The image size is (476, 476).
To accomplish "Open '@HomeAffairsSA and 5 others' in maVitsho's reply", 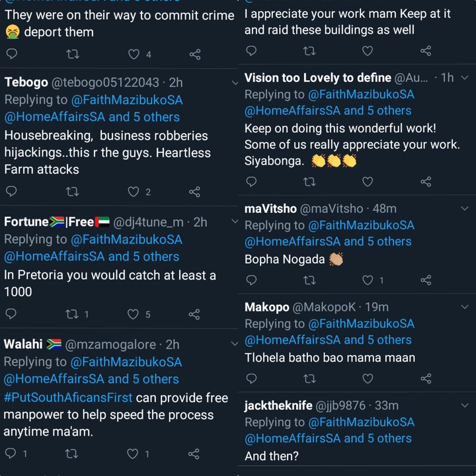I will [x=328, y=242].
